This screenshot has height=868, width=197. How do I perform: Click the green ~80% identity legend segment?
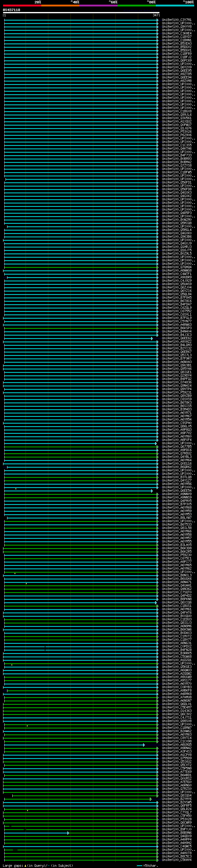tap(136, 6)
